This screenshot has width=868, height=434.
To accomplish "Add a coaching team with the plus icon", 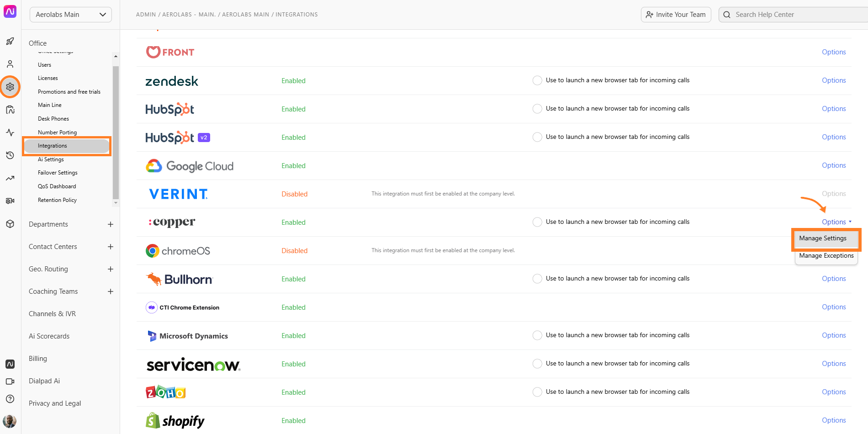I will [x=111, y=291].
